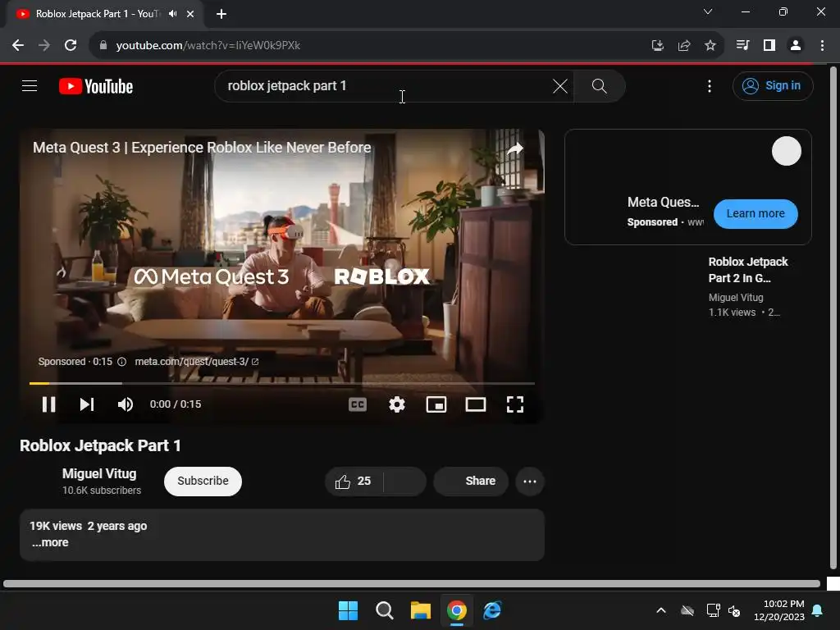The width and height of the screenshot is (840, 630).
Task: Mute the tab via the speaker icon
Action: tap(172, 14)
